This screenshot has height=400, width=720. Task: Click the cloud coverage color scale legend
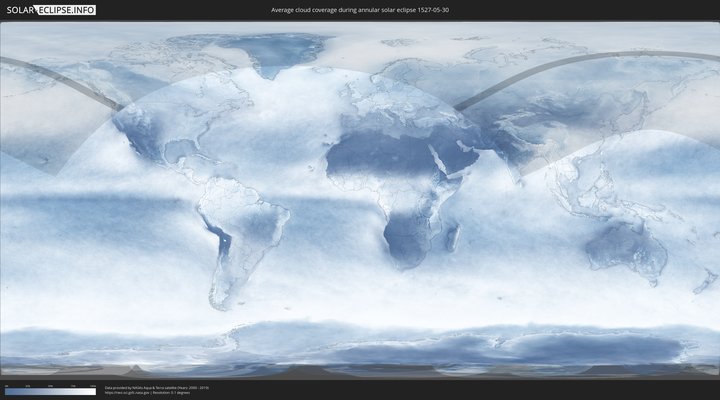coord(50,391)
